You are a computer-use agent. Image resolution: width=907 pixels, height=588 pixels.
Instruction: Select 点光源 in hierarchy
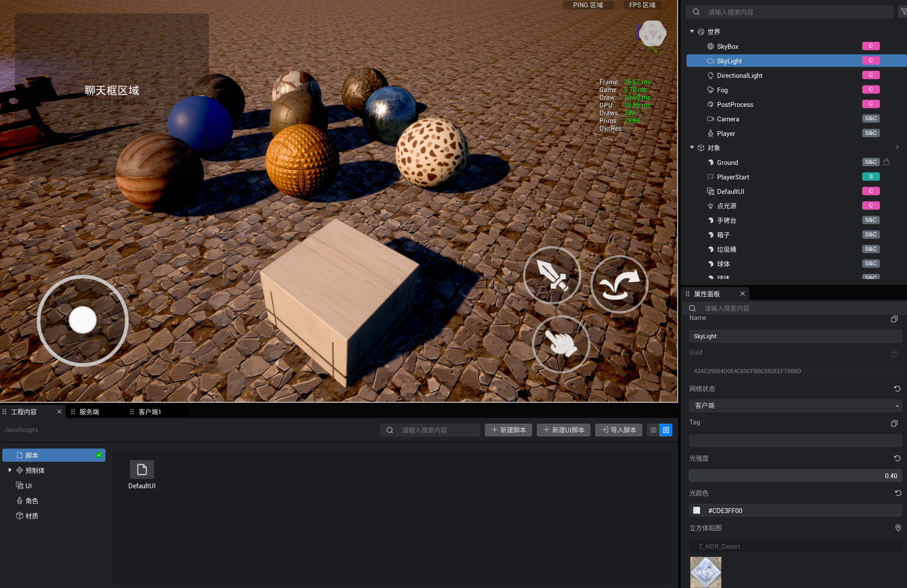tap(726, 206)
